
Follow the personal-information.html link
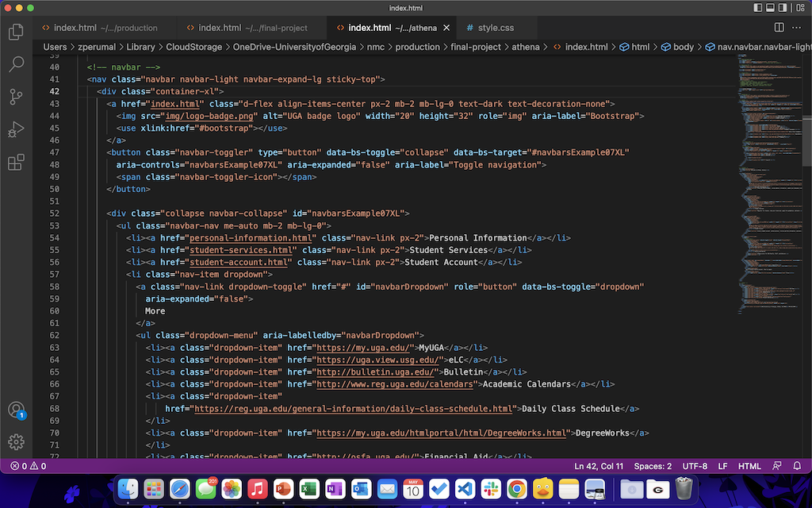coord(250,238)
